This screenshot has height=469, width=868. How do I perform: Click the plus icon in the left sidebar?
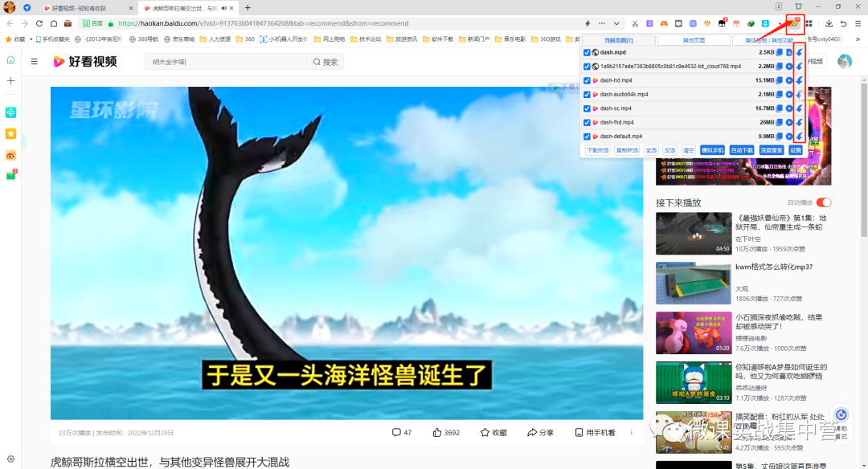pos(10,81)
